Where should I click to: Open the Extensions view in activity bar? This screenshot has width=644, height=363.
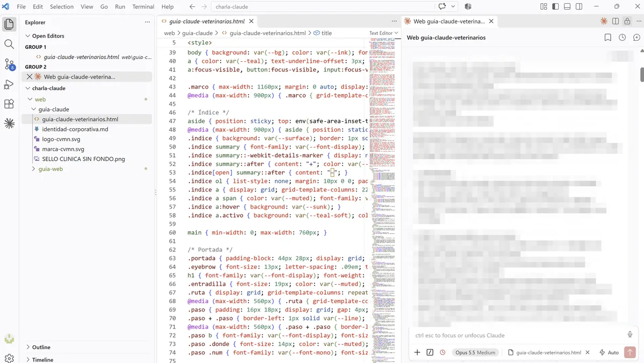[9, 104]
